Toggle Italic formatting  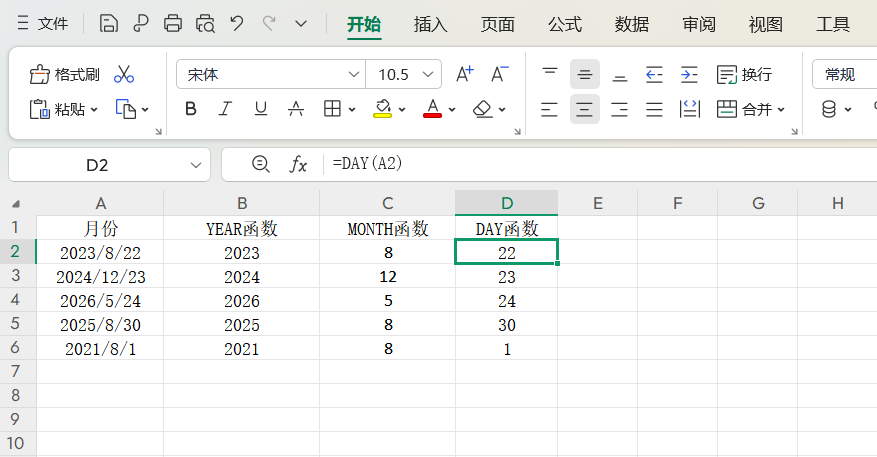coord(225,109)
